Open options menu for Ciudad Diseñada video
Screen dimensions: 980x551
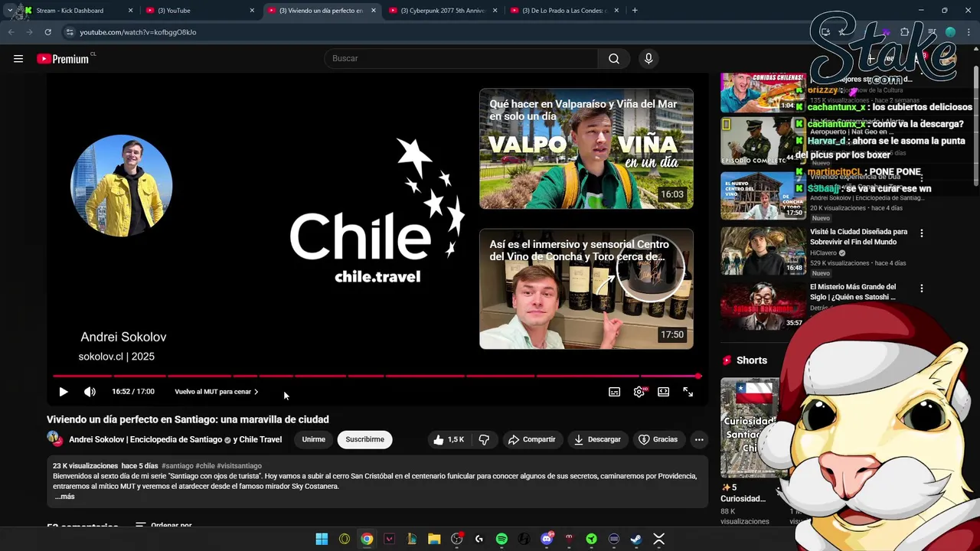(x=922, y=233)
